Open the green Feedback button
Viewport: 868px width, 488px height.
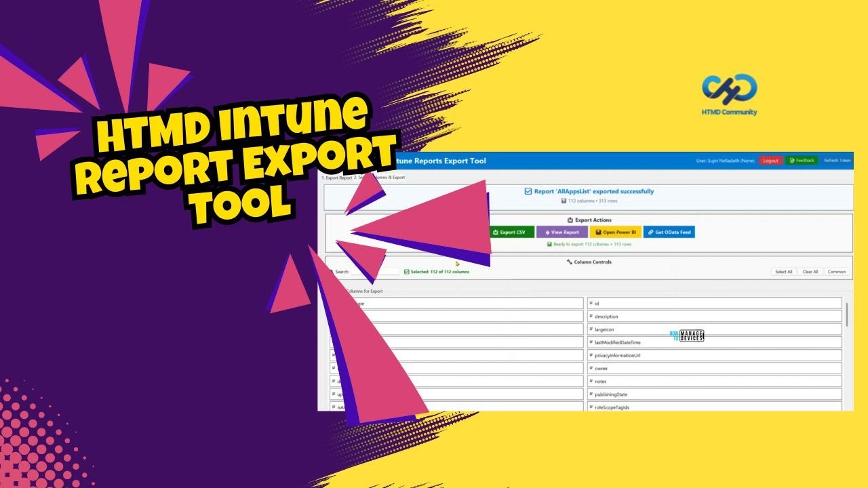click(x=802, y=161)
